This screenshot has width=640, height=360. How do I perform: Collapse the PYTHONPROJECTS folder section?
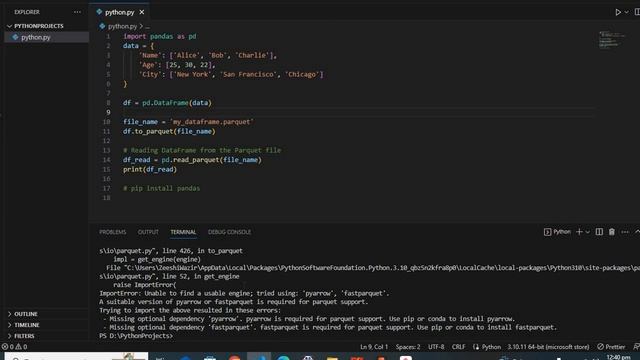pyautogui.click(x=39, y=26)
